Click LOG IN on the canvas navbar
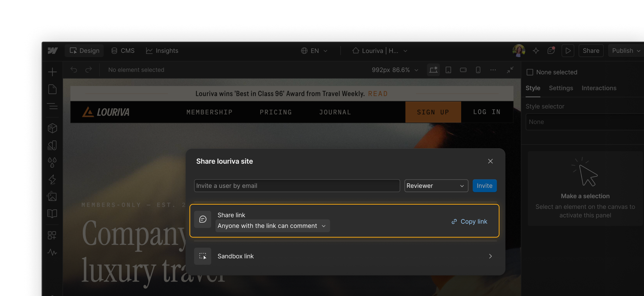Screen dimensions: 644x296 [x=487, y=112]
